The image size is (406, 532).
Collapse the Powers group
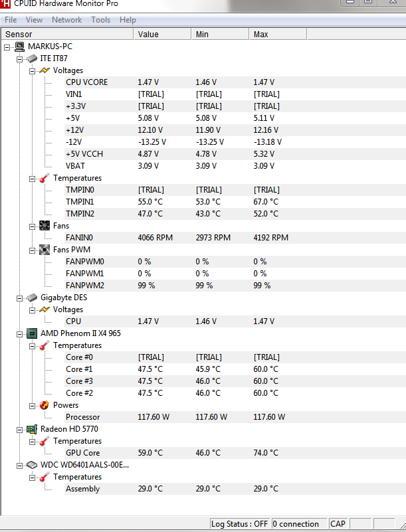[x=33, y=406]
